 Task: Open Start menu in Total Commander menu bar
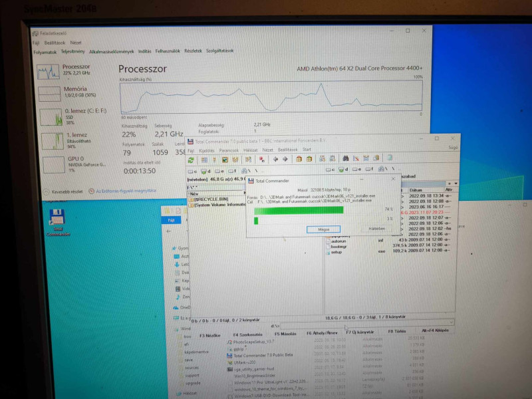click(x=307, y=149)
